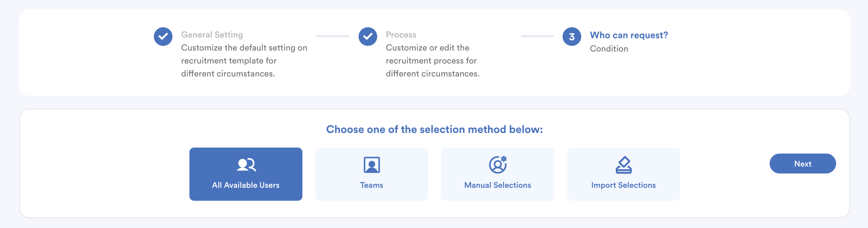Click the progress line between steps one and two
868x228 pixels.
332,36
